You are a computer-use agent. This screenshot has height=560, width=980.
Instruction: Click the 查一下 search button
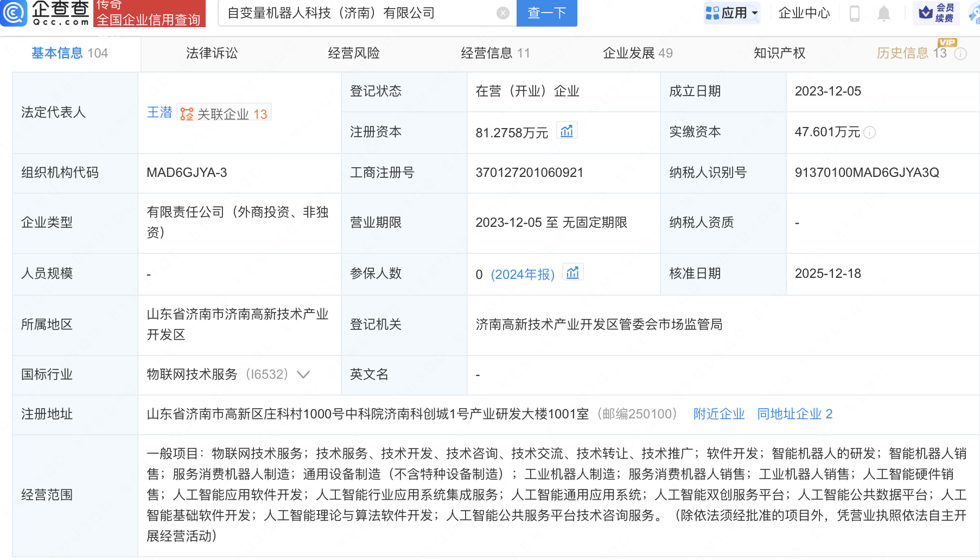click(546, 13)
